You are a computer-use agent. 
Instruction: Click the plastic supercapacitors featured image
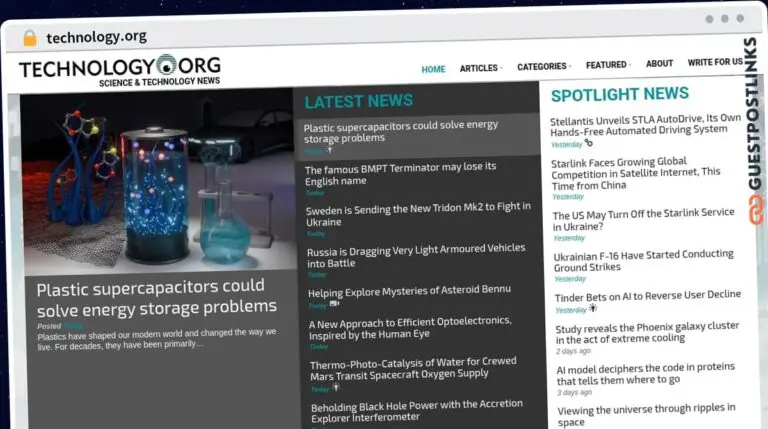157,182
